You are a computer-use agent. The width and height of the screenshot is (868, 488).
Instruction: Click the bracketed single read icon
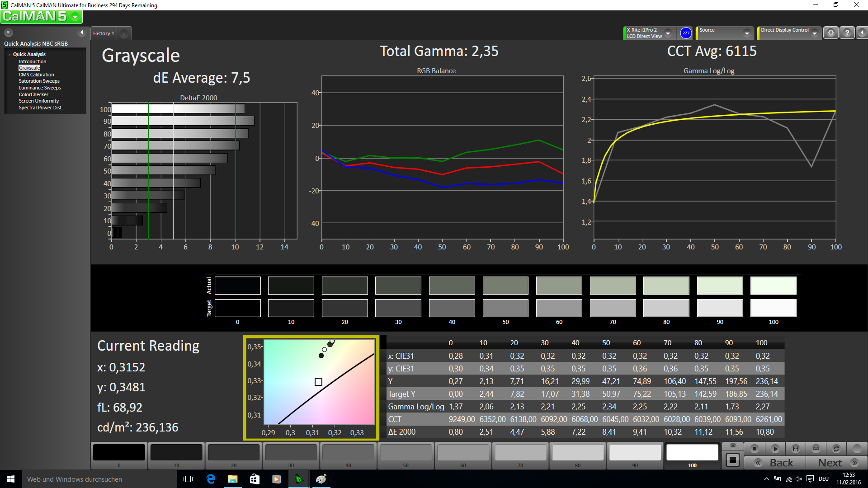795,449
